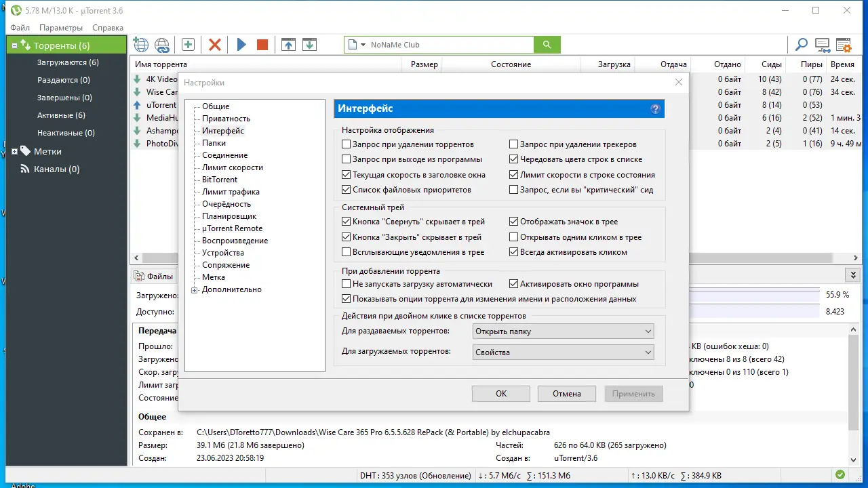The image size is (868, 488).
Task: Toggle 'Запрос при удалении торрентов' checkbox
Action: [347, 144]
